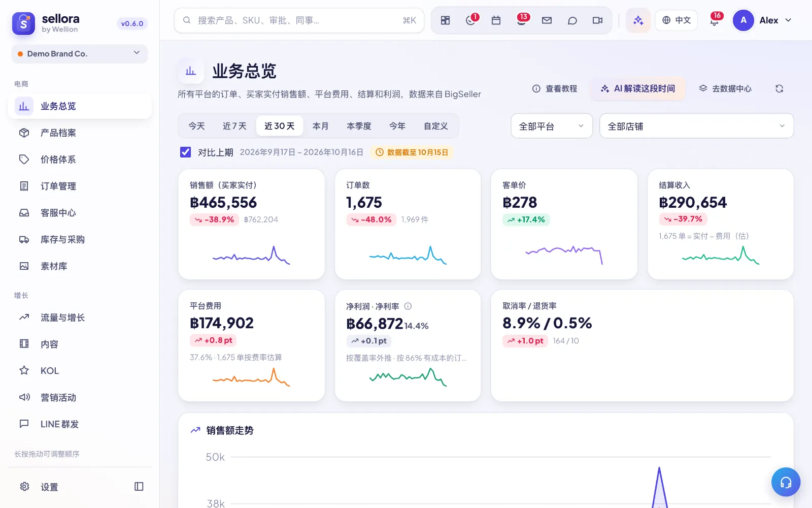Open 产品档案 in the sidebar
The width and height of the screenshot is (812, 508).
click(x=80, y=133)
